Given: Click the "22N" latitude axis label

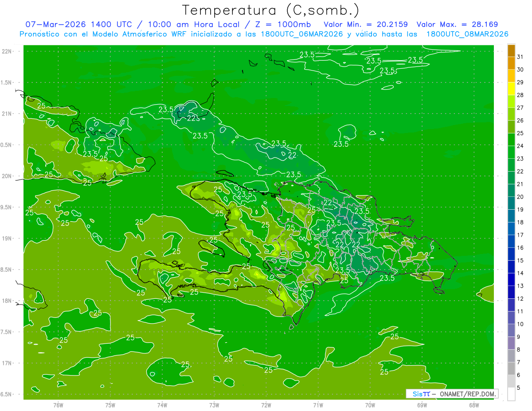Looking at the screenshot, I should [6, 51].
